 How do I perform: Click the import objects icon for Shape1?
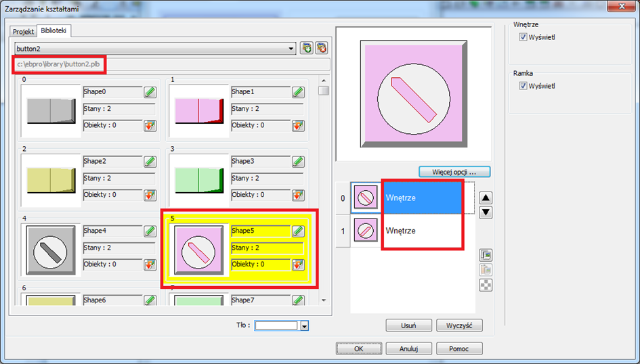click(x=299, y=126)
